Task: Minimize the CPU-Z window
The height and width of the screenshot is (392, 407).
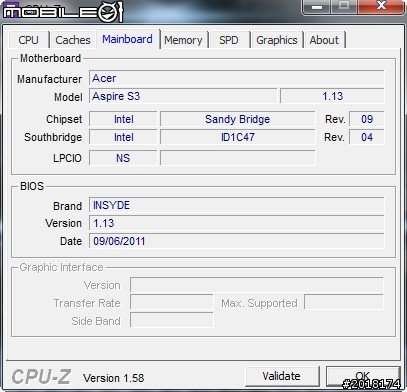Action: point(317,7)
